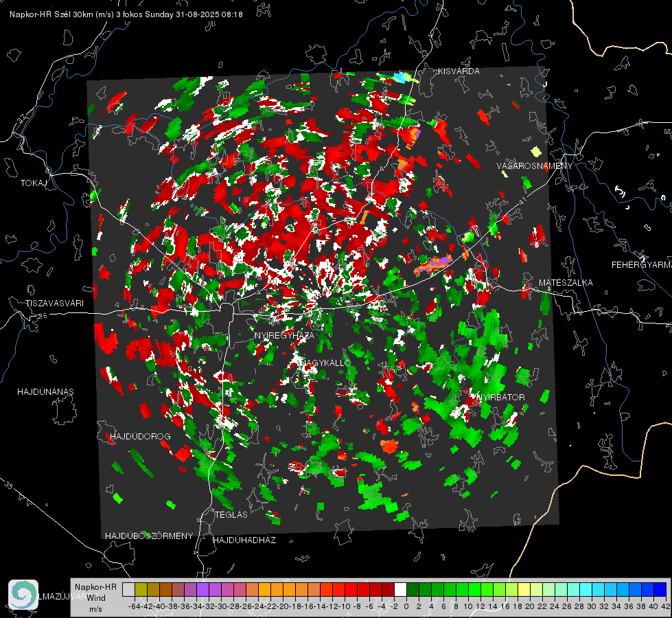Select the deep blue last legend swatch
Image resolution: width=672 pixels, height=618 pixels.
point(660,589)
